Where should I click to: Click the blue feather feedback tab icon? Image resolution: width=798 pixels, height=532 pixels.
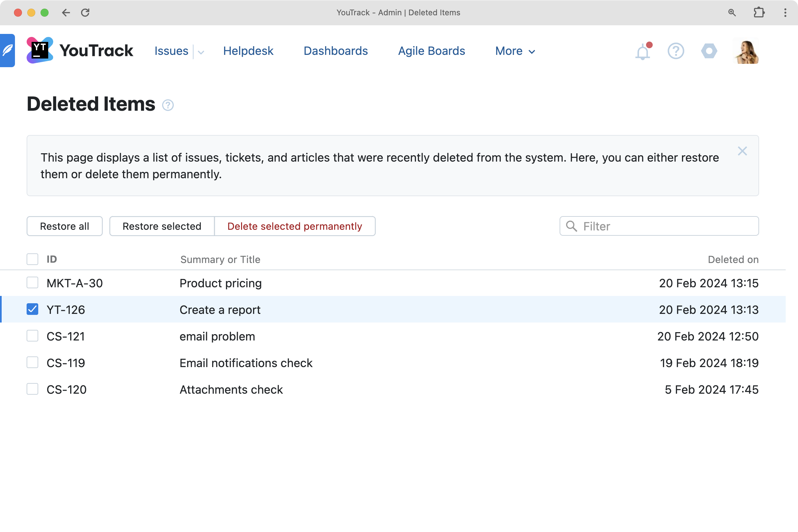7,51
